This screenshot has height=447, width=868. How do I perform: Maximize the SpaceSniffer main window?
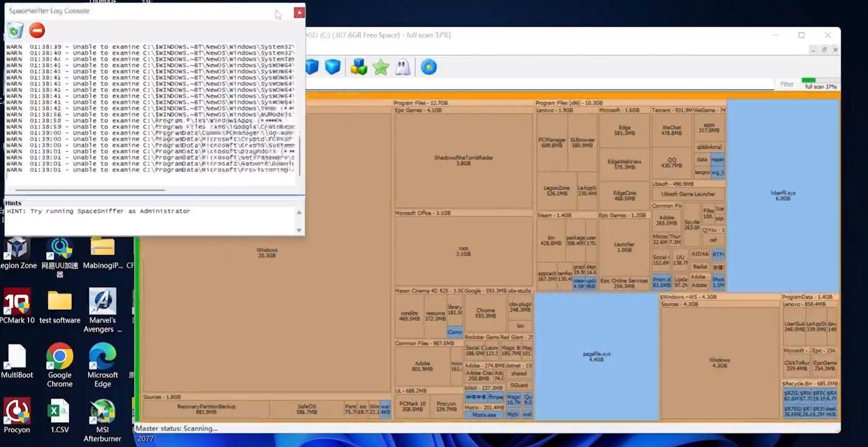(x=801, y=35)
